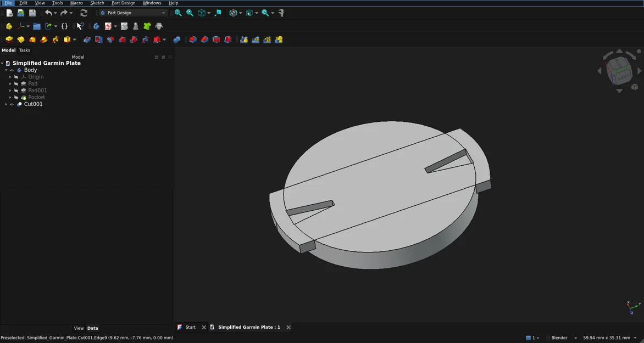
Task: Toggle visibility eye of Cut001
Action: click(x=12, y=104)
